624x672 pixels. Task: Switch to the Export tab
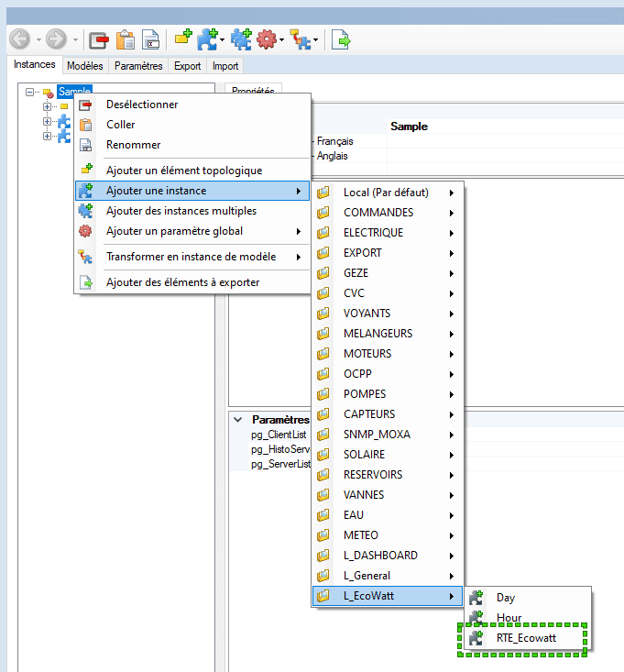coord(187,66)
